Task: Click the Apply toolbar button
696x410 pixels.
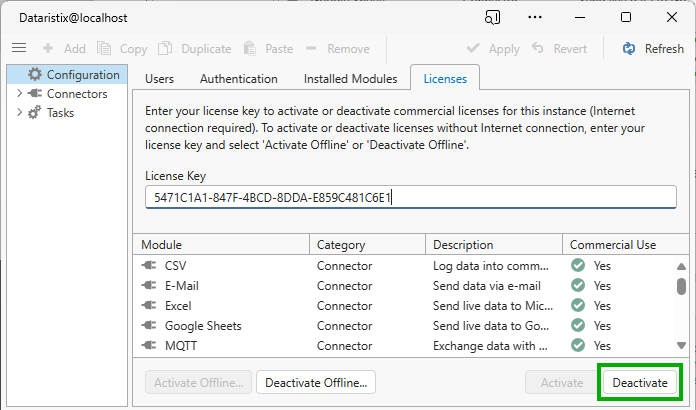Action: pyautogui.click(x=493, y=48)
